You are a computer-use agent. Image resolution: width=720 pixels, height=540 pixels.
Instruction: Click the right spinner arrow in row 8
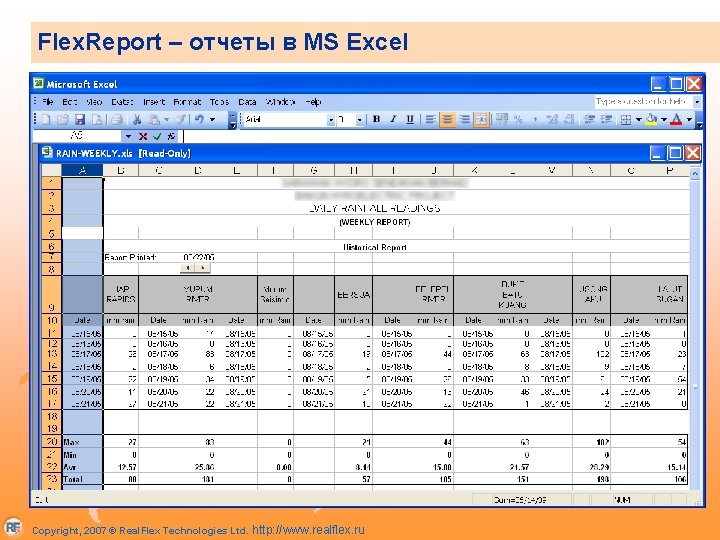pos(203,268)
